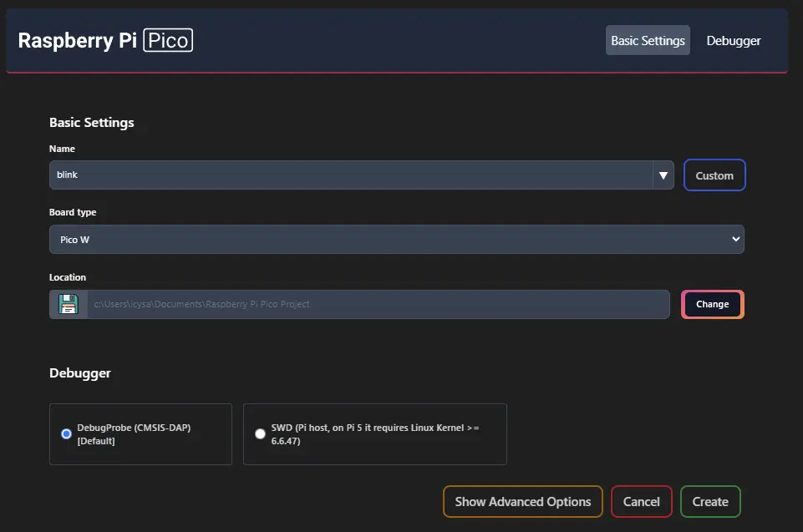Select the SWD Pi host radio button
This screenshot has width=803, height=532.
pos(260,434)
